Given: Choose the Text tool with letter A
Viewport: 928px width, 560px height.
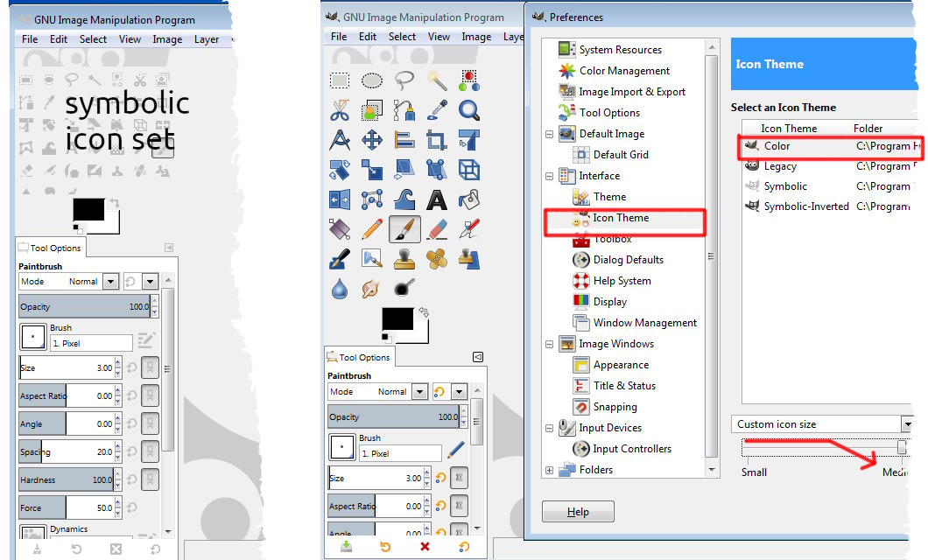Looking at the screenshot, I should coord(437,199).
